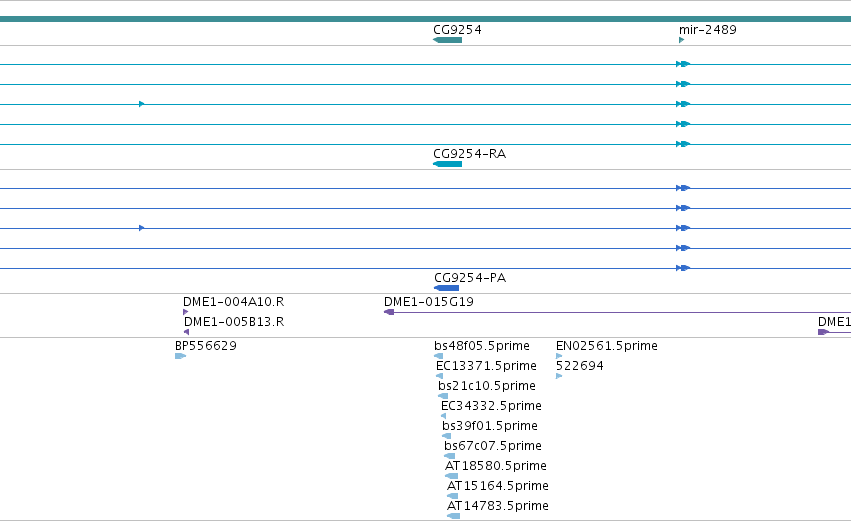Click the bs48f05.5prime EST glyph

(439, 356)
